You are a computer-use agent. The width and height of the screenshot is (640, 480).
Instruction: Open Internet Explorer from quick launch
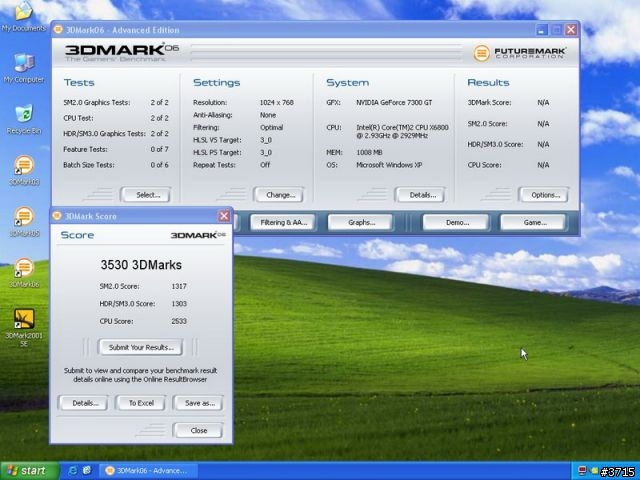tap(73, 471)
